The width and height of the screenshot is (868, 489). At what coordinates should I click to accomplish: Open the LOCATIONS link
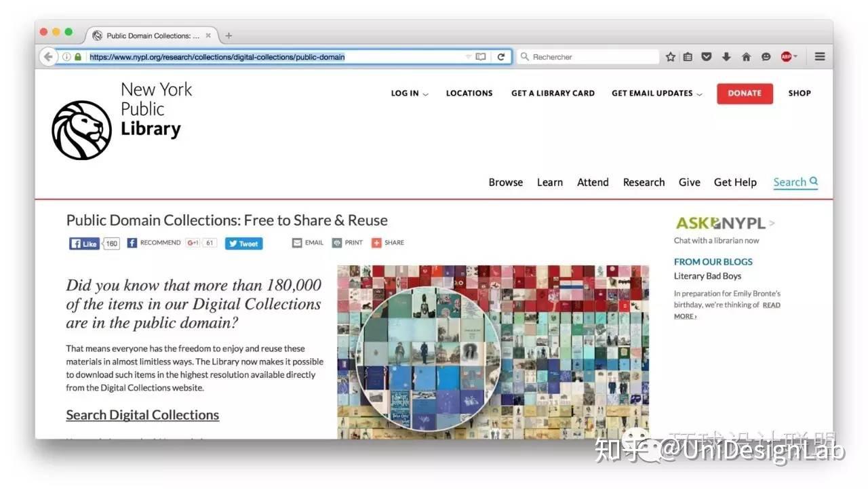469,94
